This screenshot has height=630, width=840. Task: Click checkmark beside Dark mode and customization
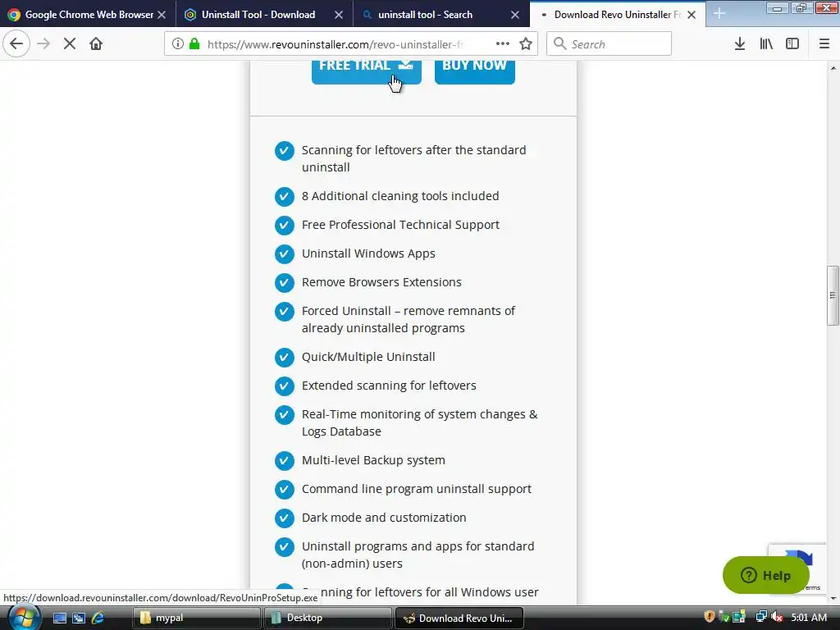285,518
